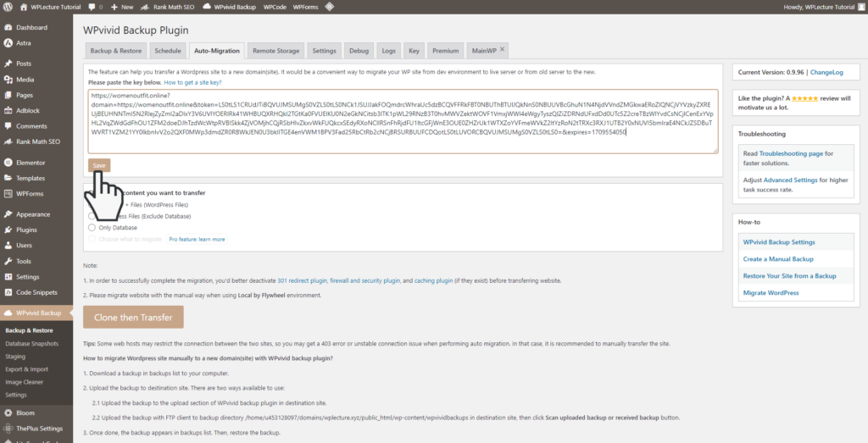Open WPForms in the admin bar
868x443 pixels.
pos(304,7)
